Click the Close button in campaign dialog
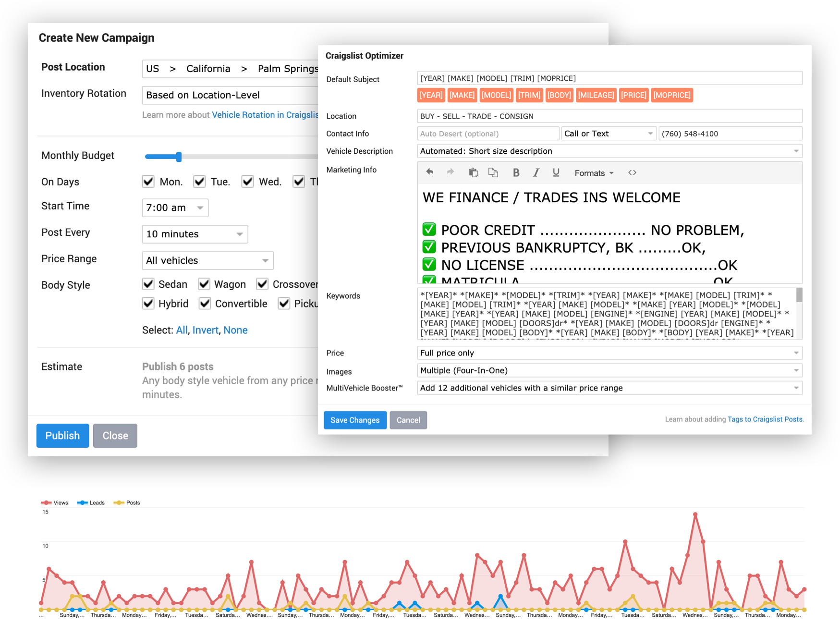Screen dimensions: 840x623 [x=115, y=436]
